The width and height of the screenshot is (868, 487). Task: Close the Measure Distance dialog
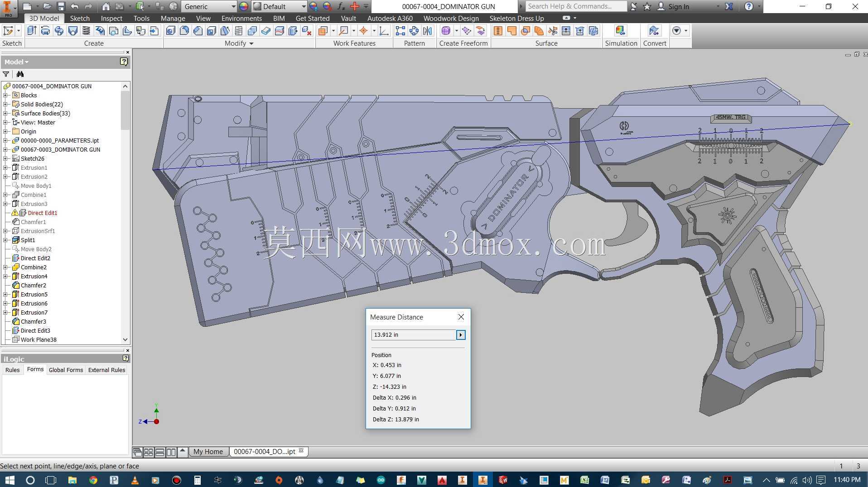click(461, 317)
